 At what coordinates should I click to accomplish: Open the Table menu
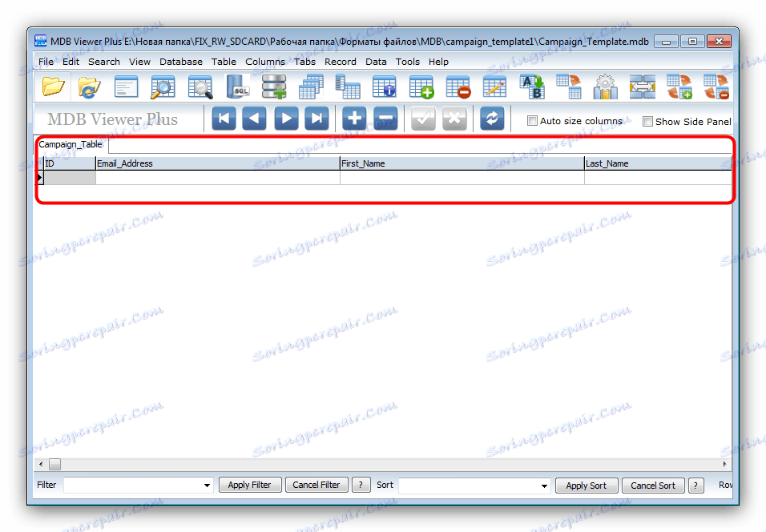click(x=224, y=62)
